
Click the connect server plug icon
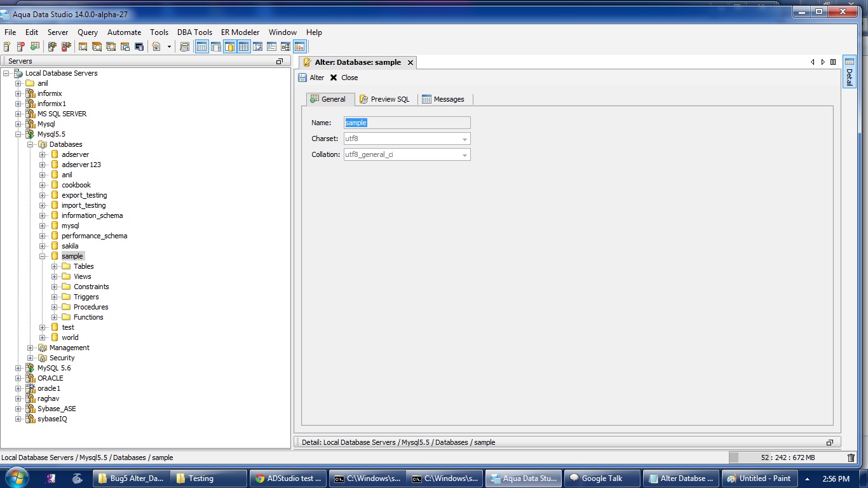(52, 46)
